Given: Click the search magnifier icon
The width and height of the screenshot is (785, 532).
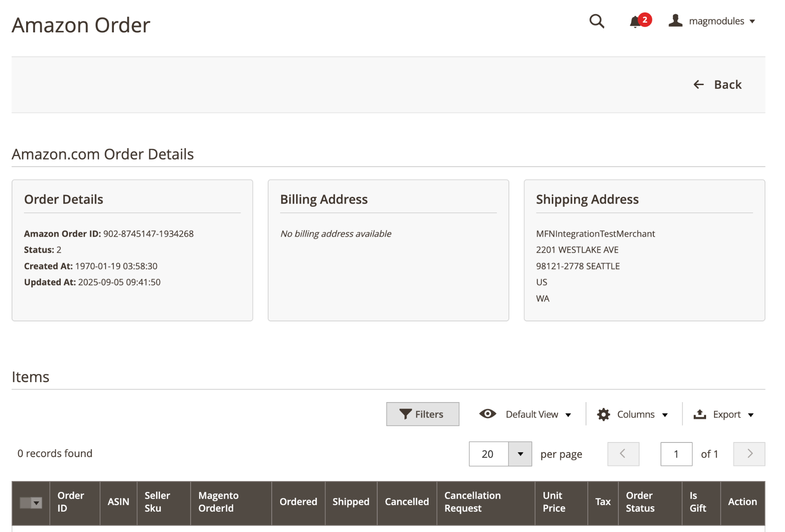Looking at the screenshot, I should (x=597, y=21).
